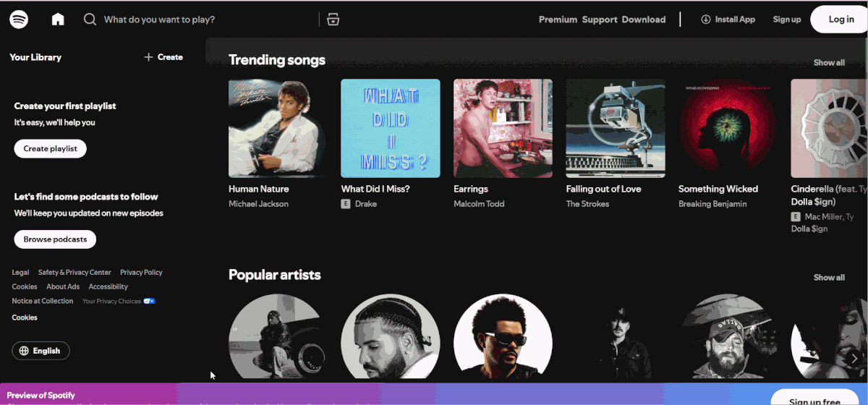Click the Browse podcasts button
The height and width of the screenshot is (405, 868).
pyautogui.click(x=55, y=239)
